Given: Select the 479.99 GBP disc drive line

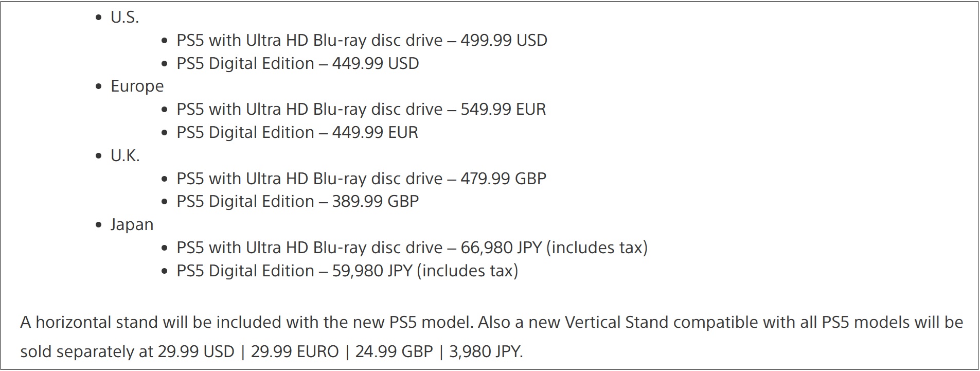Looking at the screenshot, I should (x=361, y=179).
